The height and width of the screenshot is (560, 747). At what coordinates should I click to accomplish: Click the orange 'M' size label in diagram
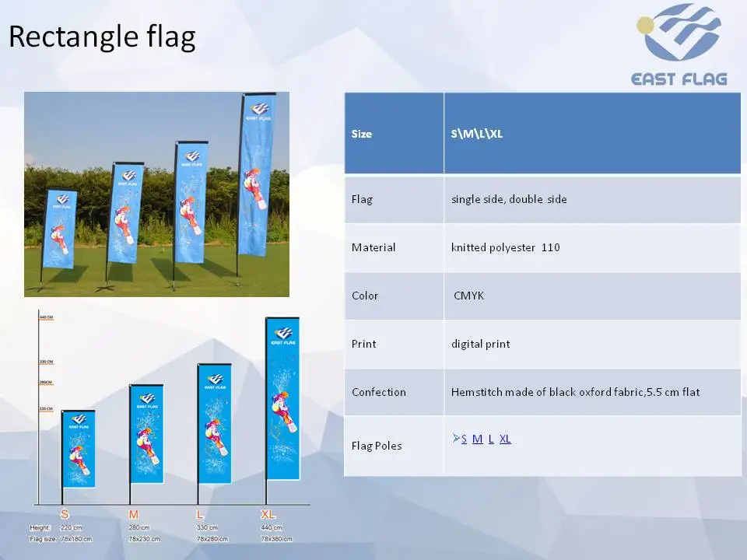point(133,514)
